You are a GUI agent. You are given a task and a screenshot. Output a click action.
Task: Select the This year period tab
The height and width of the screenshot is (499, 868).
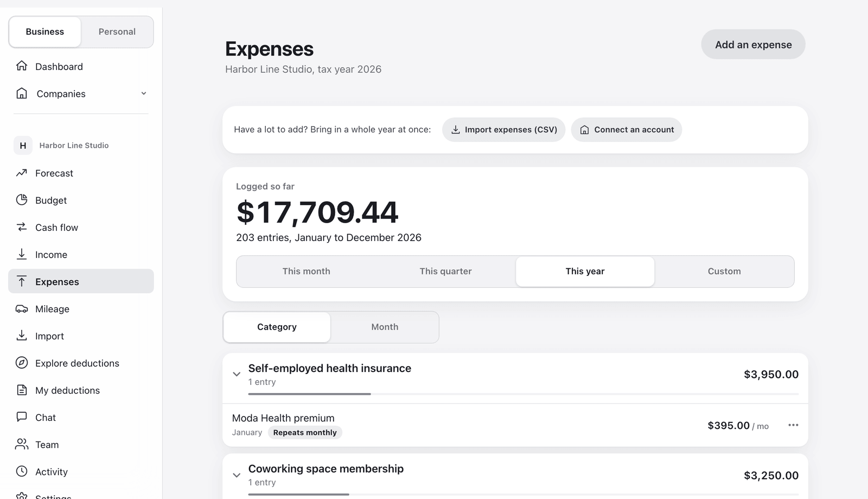pyautogui.click(x=585, y=271)
